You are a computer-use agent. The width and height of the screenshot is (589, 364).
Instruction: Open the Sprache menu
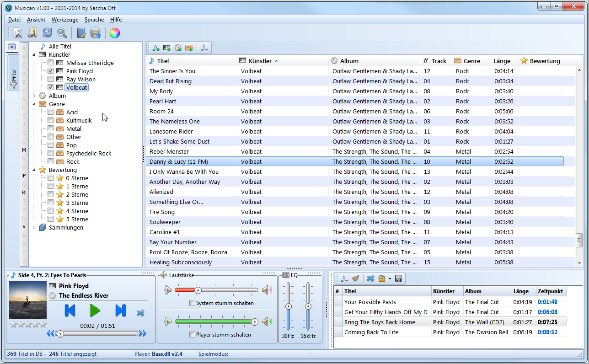coord(94,20)
